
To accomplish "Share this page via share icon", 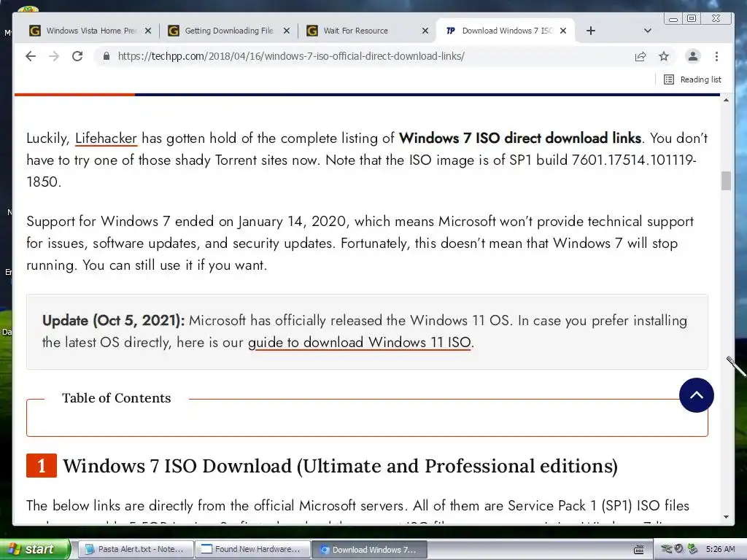I will pyautogui.click(x=640, y=56).
